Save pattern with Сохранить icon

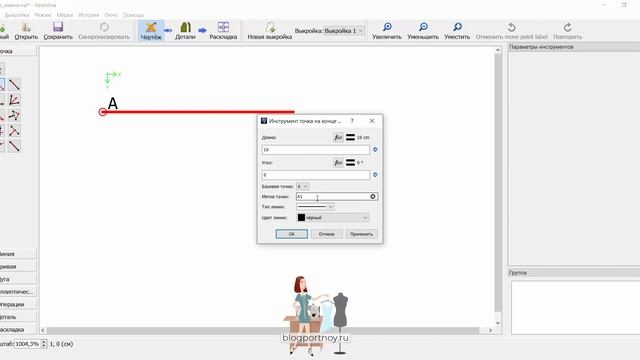(58, 31)
